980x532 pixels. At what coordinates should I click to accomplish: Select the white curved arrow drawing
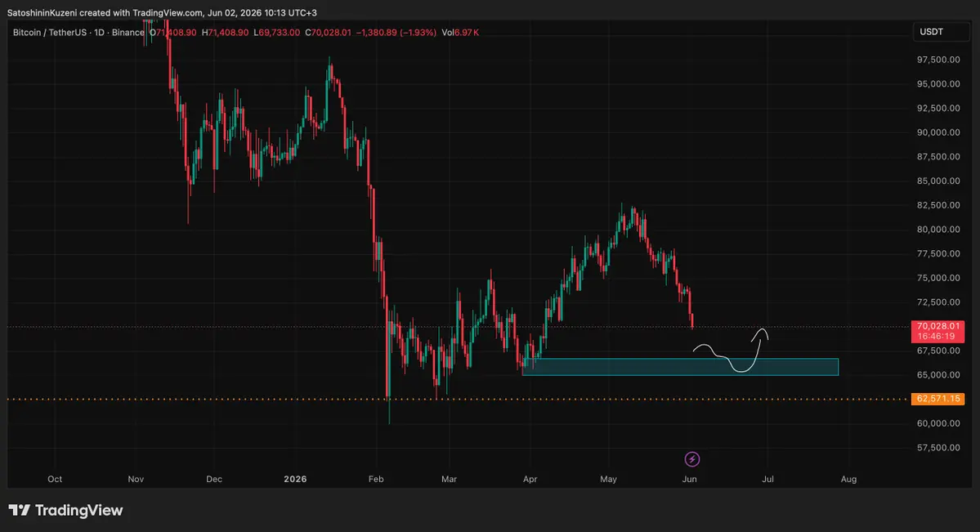pyautogui.click(x=731, y=350)
